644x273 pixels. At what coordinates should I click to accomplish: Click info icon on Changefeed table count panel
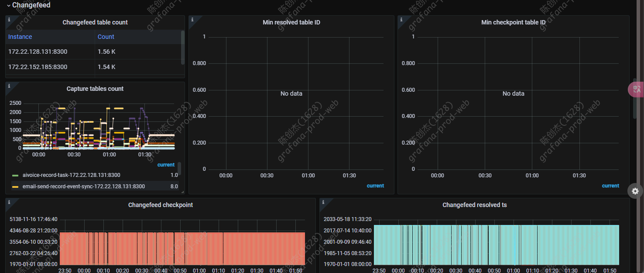click(x=9, y=19)
